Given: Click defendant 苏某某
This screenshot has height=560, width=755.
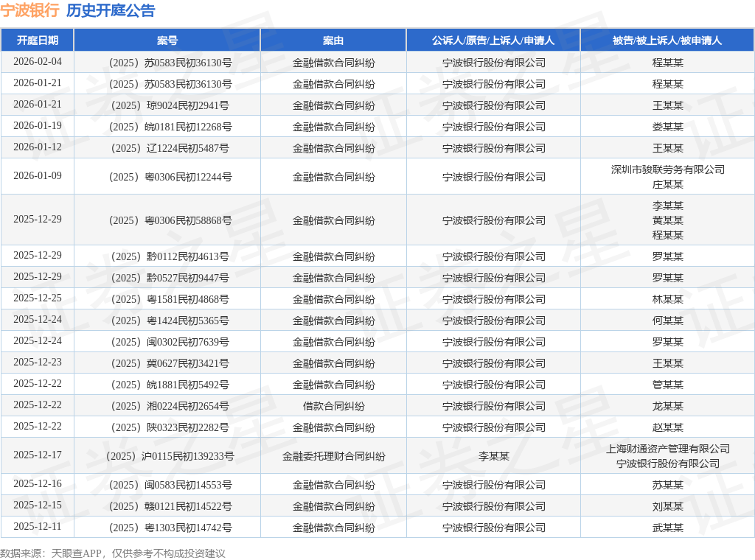Looking at the screenshot, I should pyautogui.click(x=667, y=485).
